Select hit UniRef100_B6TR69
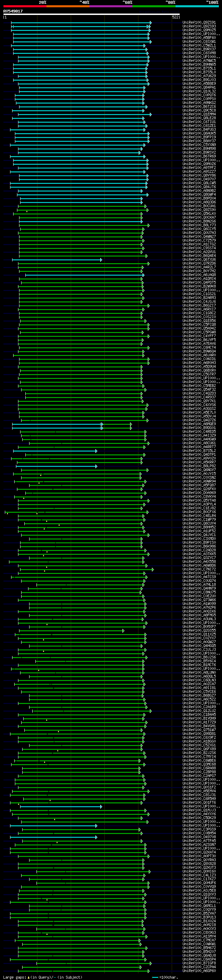This screenshot has height=980, width=222. tap(199, 157)
